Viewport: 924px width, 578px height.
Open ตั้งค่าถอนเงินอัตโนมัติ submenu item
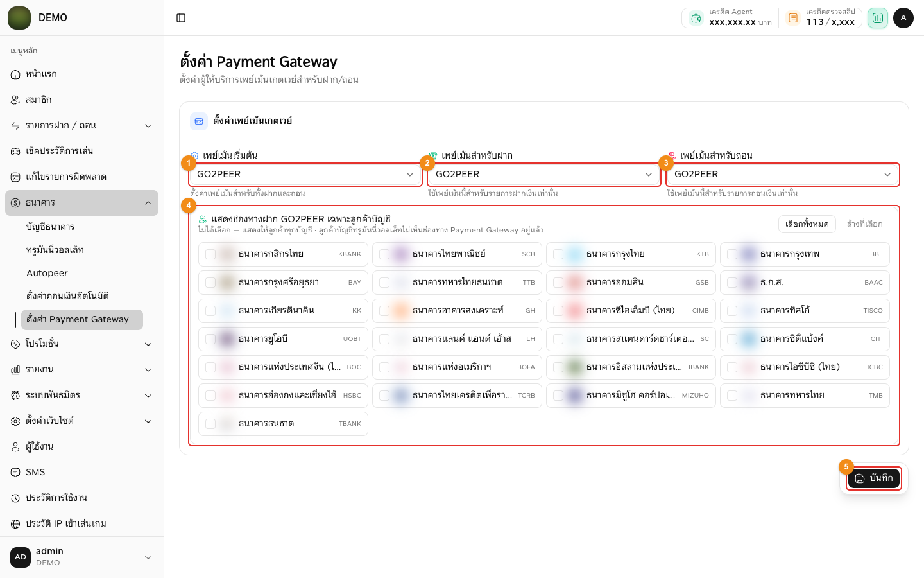pos(82,297)
